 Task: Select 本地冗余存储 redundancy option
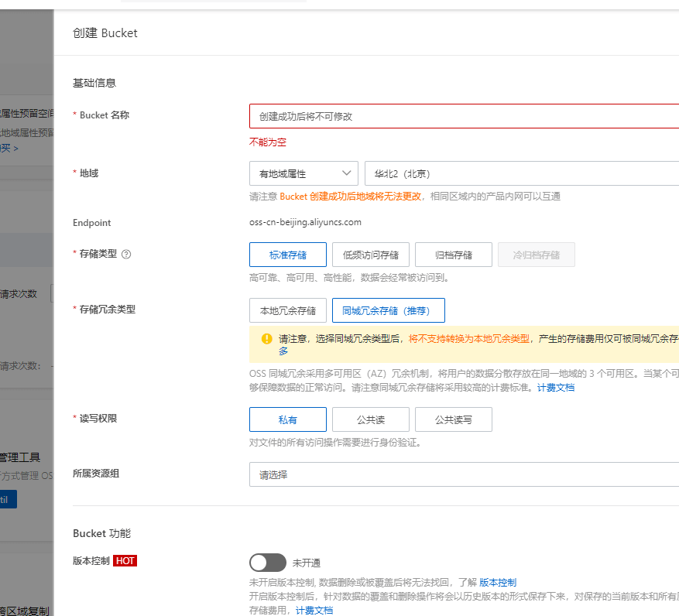pos(287,310)
